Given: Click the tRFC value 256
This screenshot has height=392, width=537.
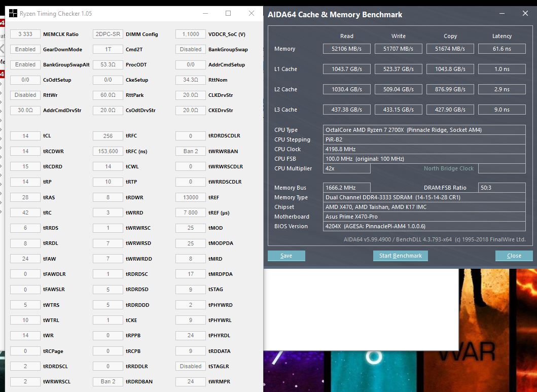Looking at the screenshot, I should pyautogui.click(x=108, y=136).
